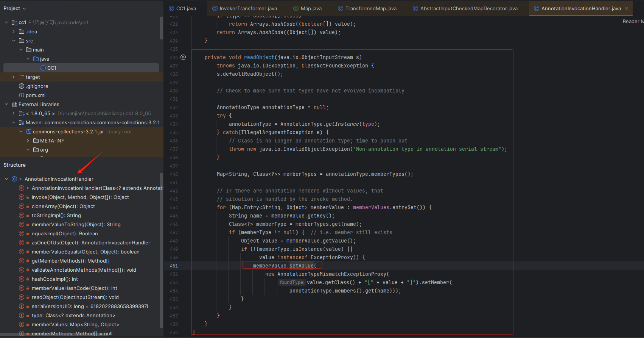Image resolution: width=644 pixels, height=338 pixels.
Task: Click line number 451 in gutter
Action: coord(174,266)
